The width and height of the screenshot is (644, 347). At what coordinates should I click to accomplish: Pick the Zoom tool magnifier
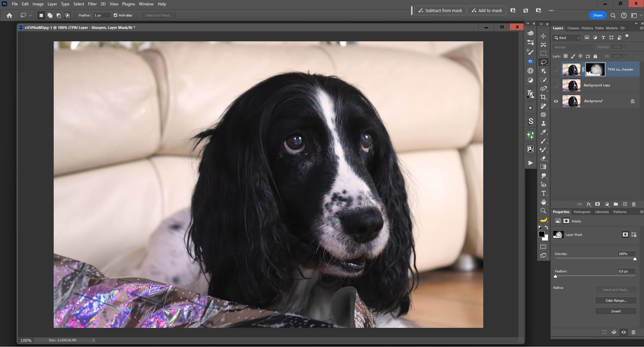(543, 211)
